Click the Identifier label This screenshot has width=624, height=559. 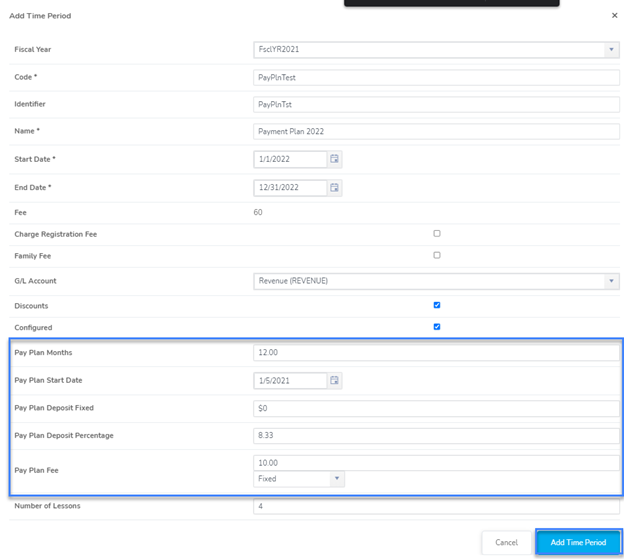coord(30,104)
